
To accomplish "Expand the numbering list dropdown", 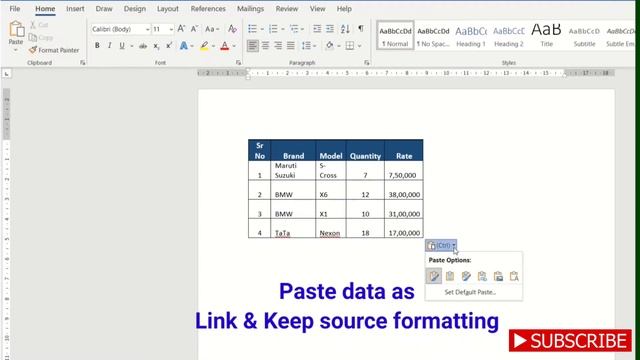I will point(283,29).
